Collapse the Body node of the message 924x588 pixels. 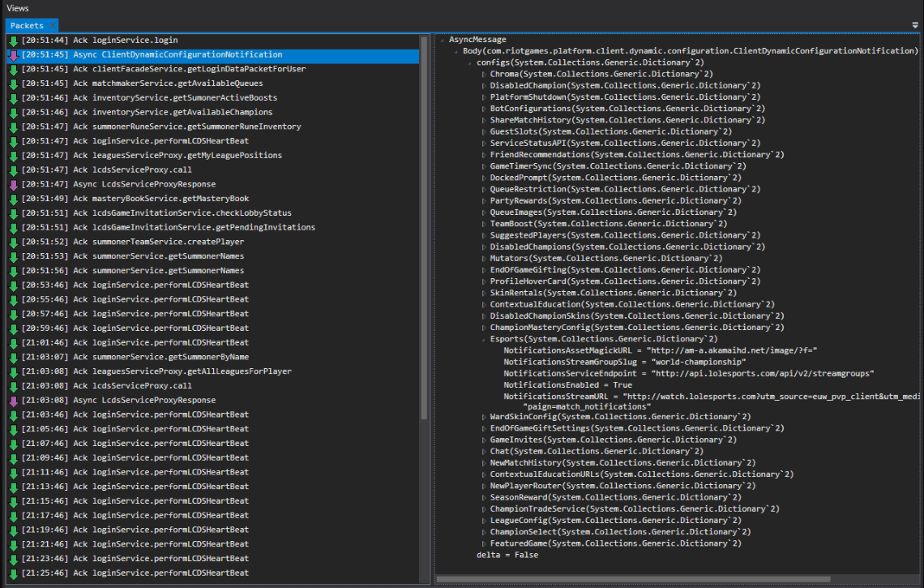point(456,51)
